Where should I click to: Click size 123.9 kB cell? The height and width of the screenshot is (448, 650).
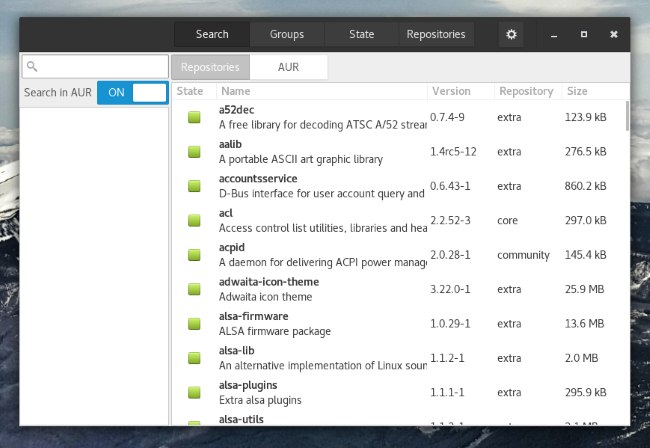click(x=585, y=117)
